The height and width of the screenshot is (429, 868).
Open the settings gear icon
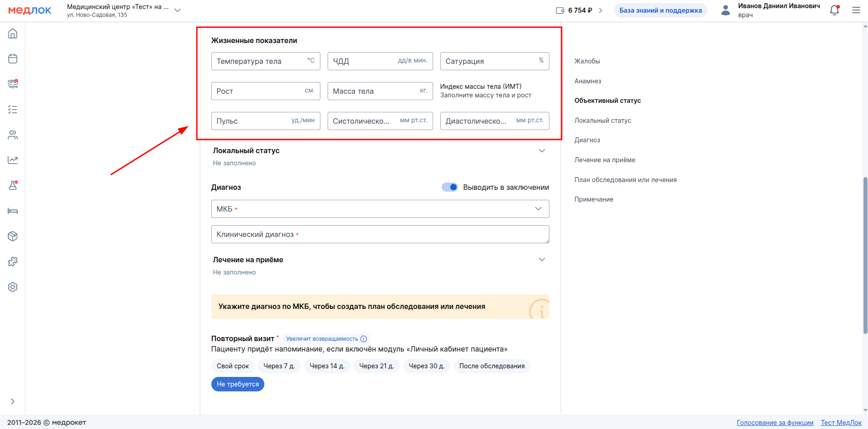(x=13, y=287)
